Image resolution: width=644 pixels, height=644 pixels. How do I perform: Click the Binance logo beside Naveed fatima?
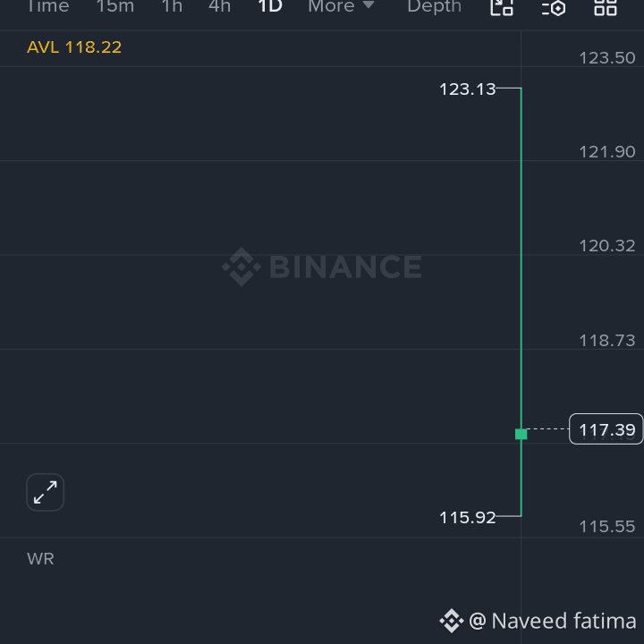tap(452, 621)
